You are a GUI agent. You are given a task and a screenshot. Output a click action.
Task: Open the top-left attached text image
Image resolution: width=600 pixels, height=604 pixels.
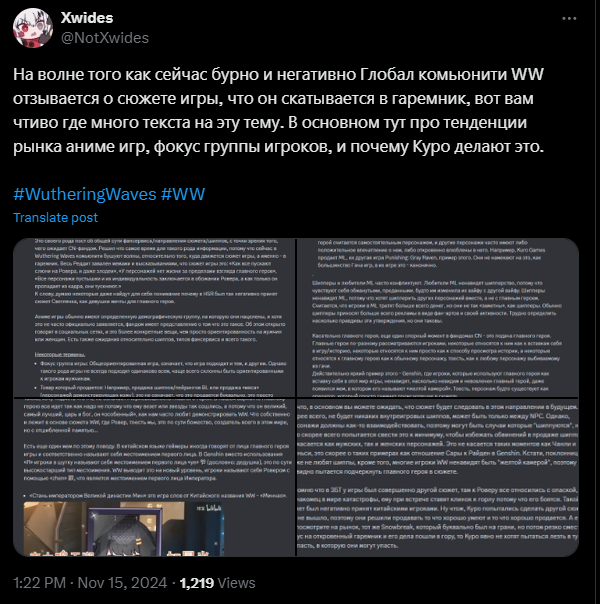154,318
